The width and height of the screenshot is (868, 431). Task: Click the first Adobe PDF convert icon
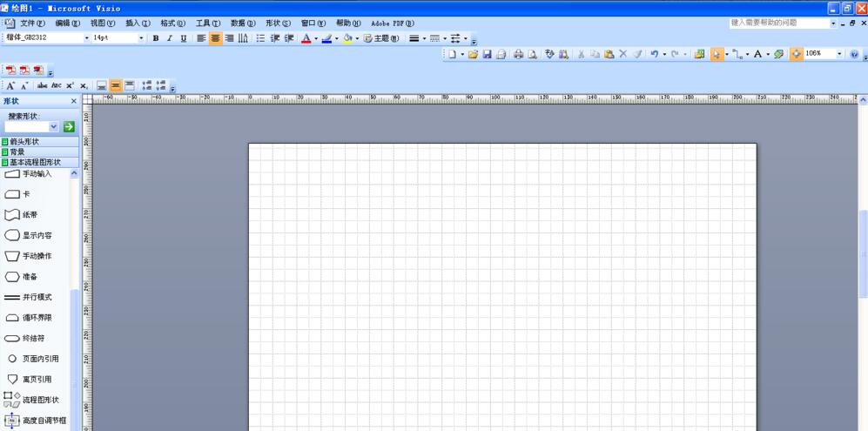(10, 71)
